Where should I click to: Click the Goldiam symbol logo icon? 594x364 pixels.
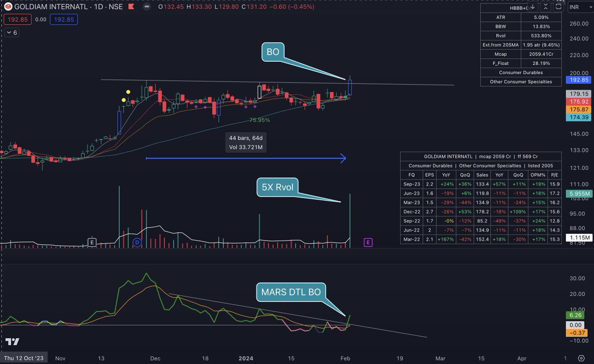tap(8, 7)
